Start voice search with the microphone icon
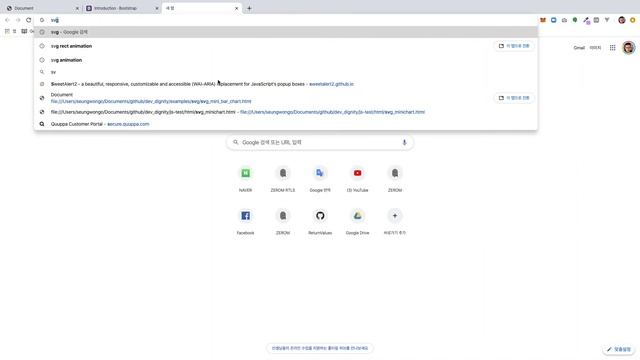This screenshot has height=360, width=640. 404,142
